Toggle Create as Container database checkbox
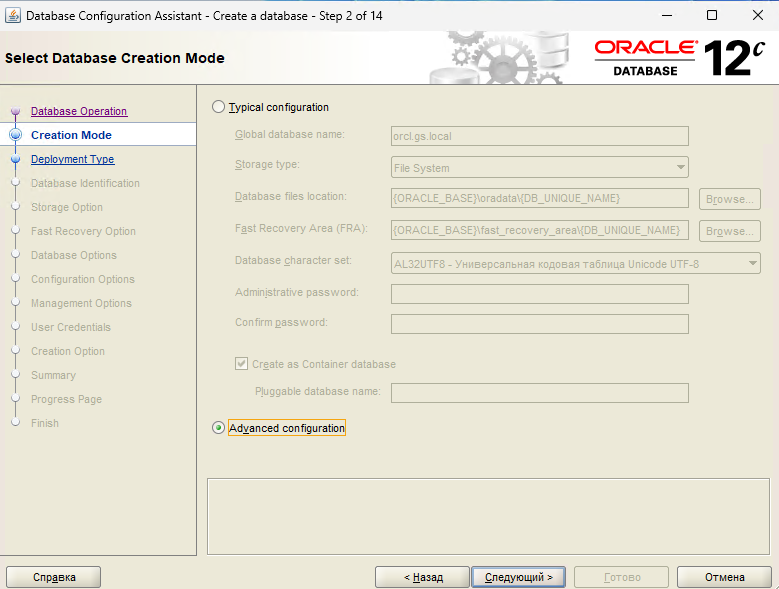This screenshot has height=589, width=779. [x=241, y=364]
